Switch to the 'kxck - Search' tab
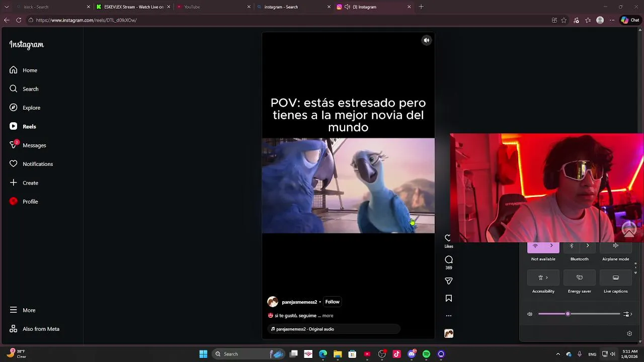644x362 pixels. (x=53, y=7)
